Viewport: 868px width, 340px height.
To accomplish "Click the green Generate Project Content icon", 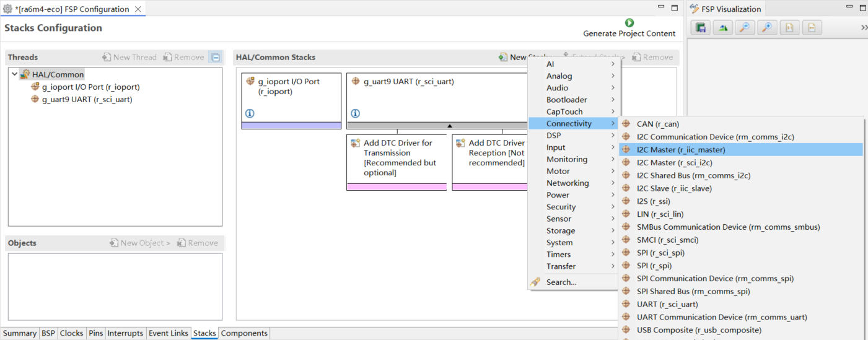I will coord(629,23).
